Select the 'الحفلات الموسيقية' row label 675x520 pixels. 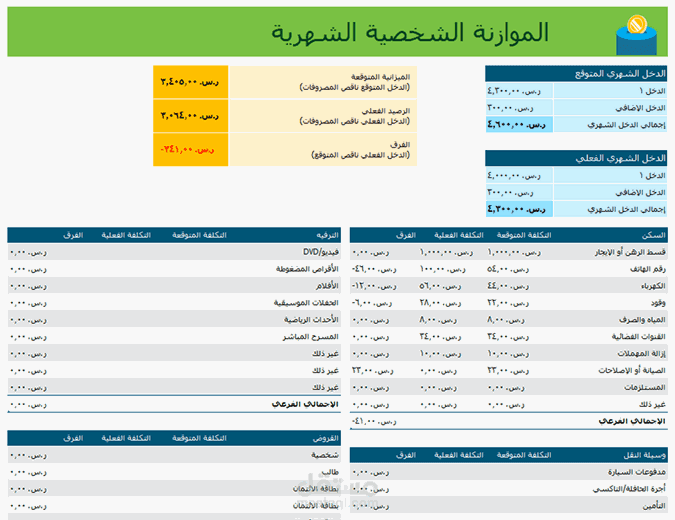(306, 303)
